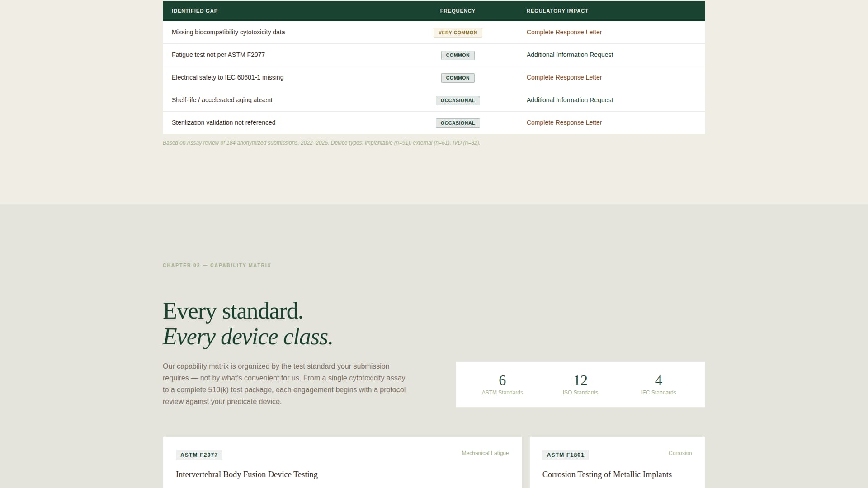Select the COMMON badge for fatigue test row

pos(458,55)
